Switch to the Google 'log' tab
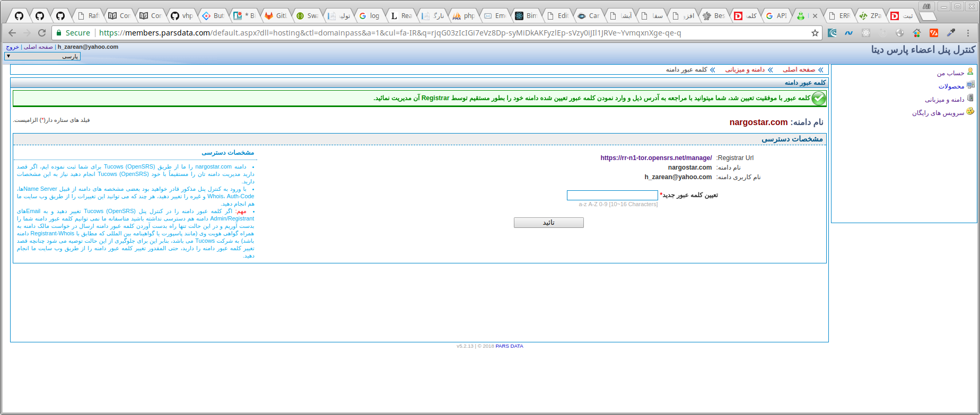Viewport: 980px width, 415px height. (x=369, y=16)
